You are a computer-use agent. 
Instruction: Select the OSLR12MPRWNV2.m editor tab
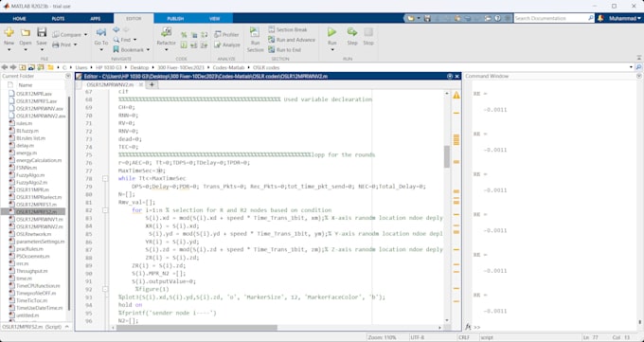[109, 84]
